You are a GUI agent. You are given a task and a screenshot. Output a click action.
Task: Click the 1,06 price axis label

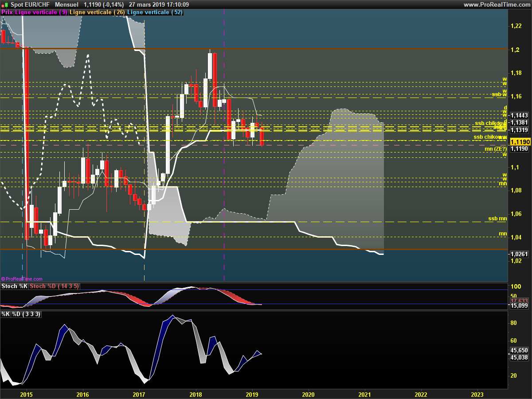point(516,214)
